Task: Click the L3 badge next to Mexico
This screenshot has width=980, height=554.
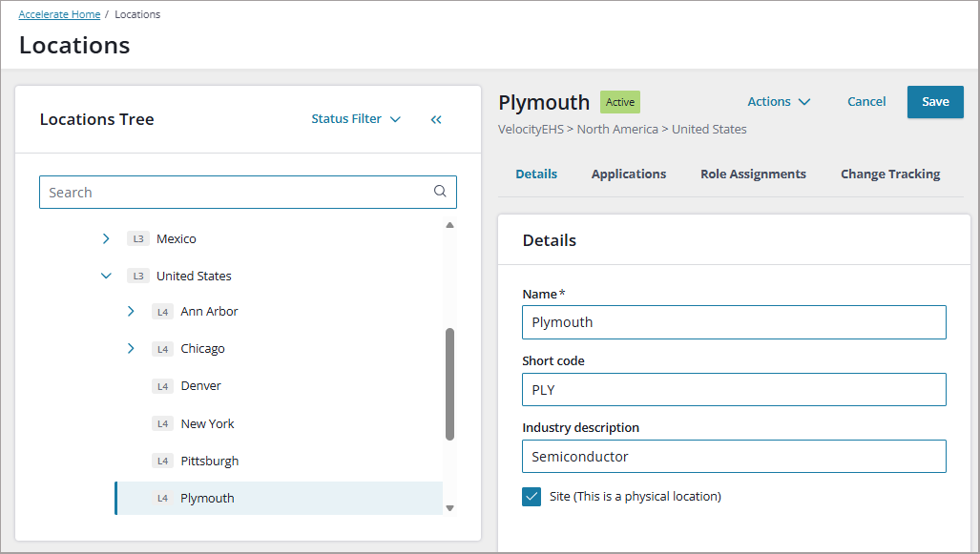Action: click(138, 238)
